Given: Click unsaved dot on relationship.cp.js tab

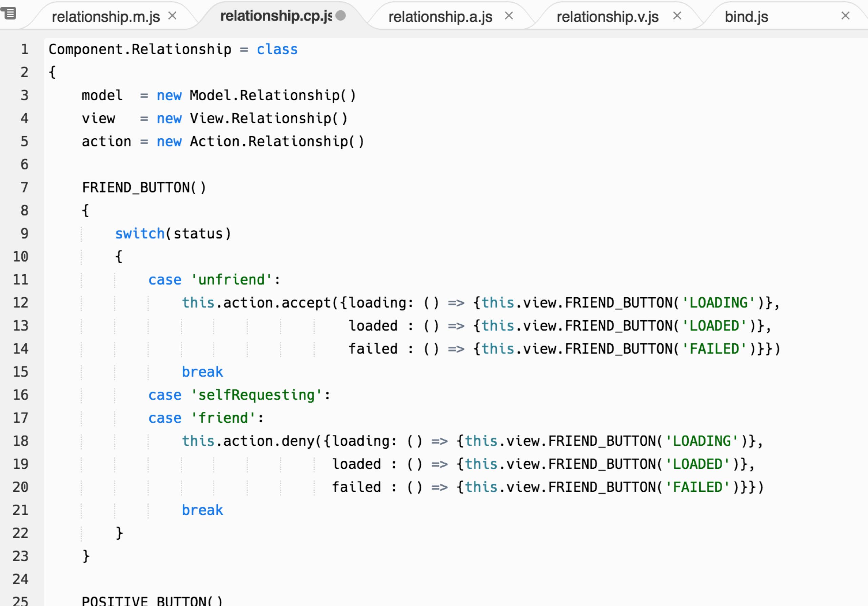Looking at the screenshot, I should (341, 16).
